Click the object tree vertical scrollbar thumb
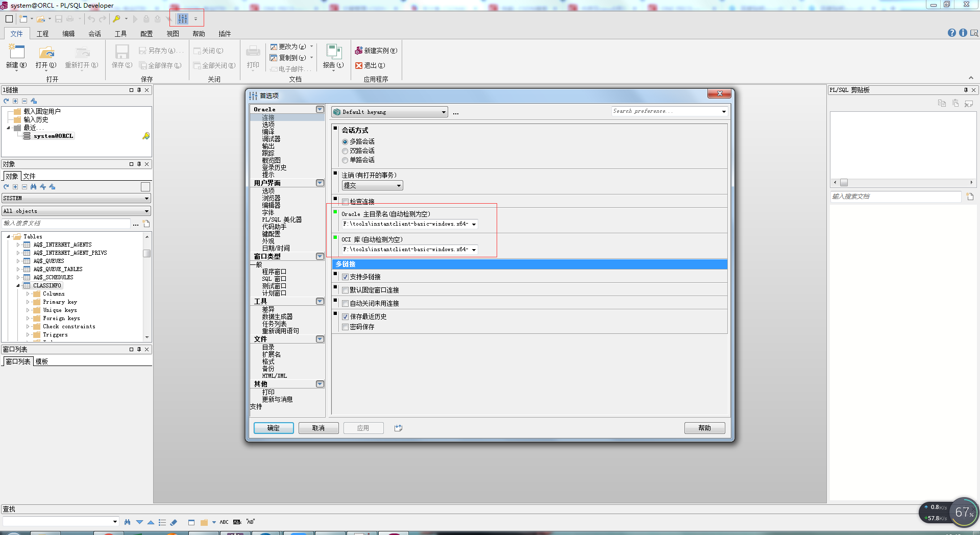This screenshot has height=535, width=980. (147, 253)
